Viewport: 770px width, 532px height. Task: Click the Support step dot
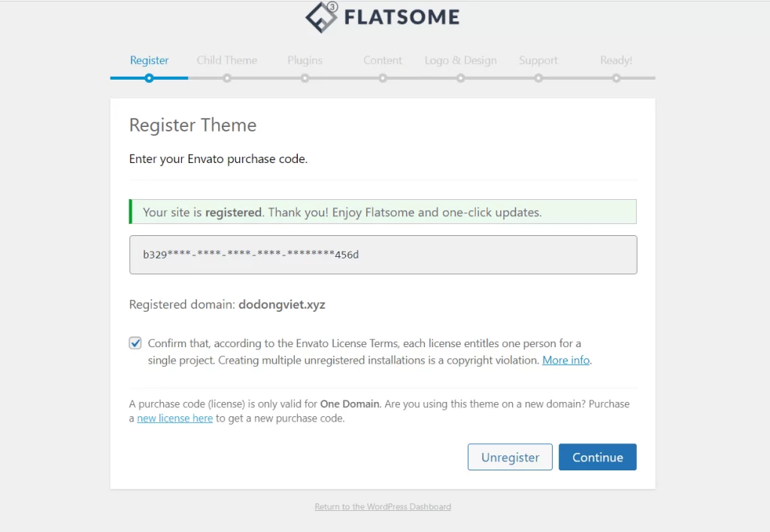538,77
